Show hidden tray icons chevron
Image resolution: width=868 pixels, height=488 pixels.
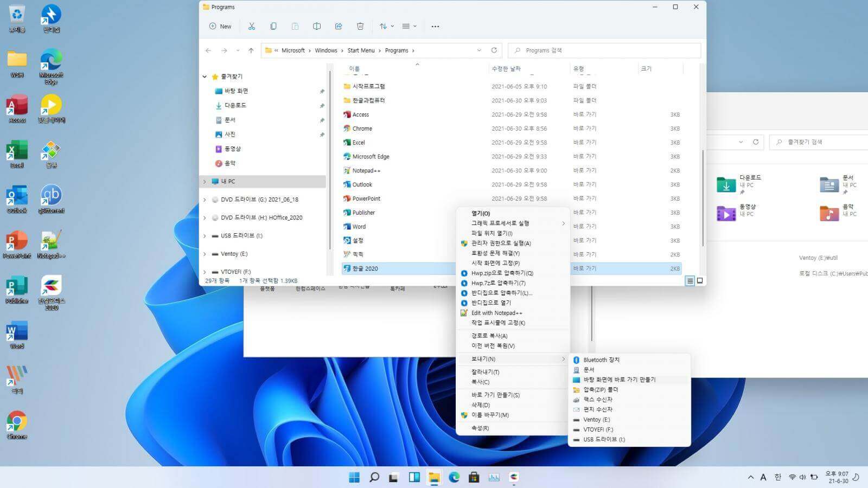coord(751,477)
